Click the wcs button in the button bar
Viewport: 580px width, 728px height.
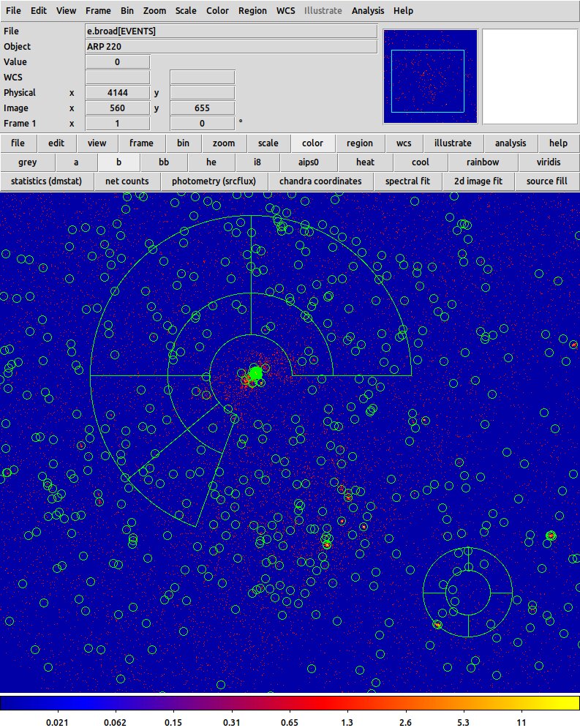[x=404, y=143]
